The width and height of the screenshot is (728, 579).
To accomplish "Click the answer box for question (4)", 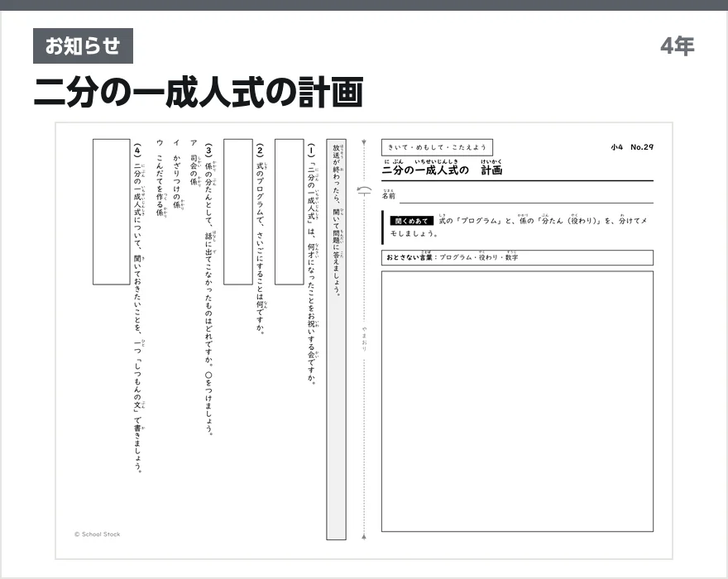I will pyautogui.click(x=112, y=212).
